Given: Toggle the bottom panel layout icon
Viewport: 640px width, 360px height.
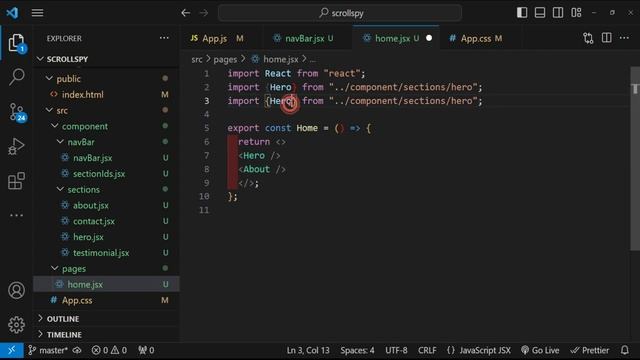Looking at the screenshot, I should pyautogui.click(x=540, y=13).
